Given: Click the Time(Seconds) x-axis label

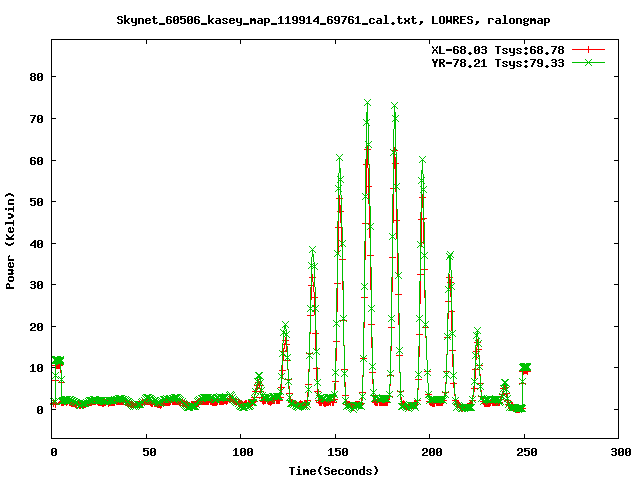Looking at the screenshot, I should (334, 471).
